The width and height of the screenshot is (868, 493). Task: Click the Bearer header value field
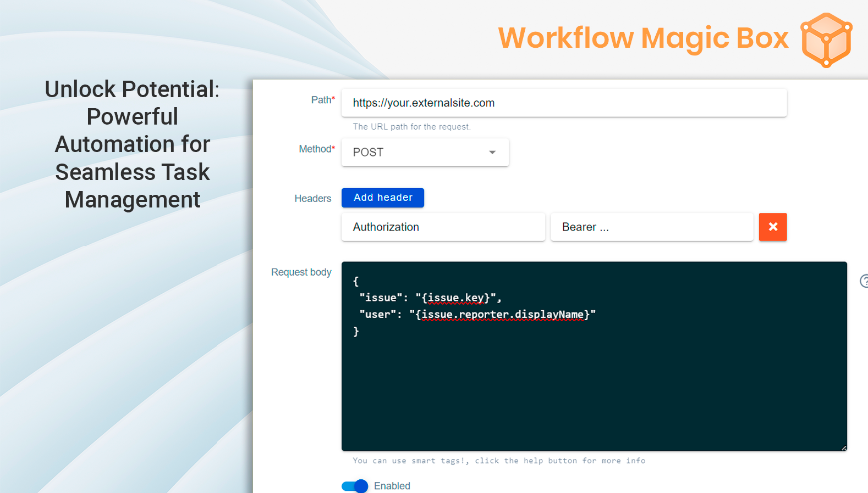(x=651, y=227)
